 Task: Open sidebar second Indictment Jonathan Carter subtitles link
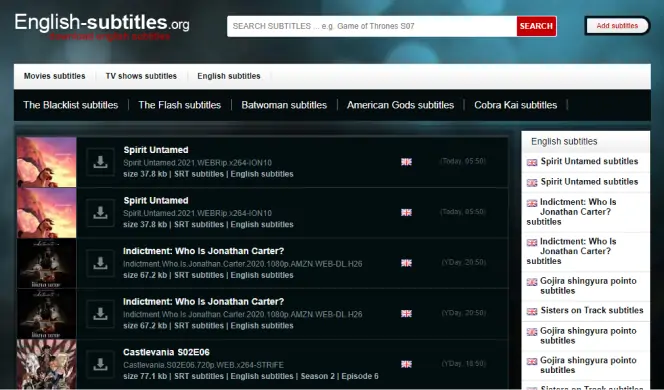click(572, 251)
